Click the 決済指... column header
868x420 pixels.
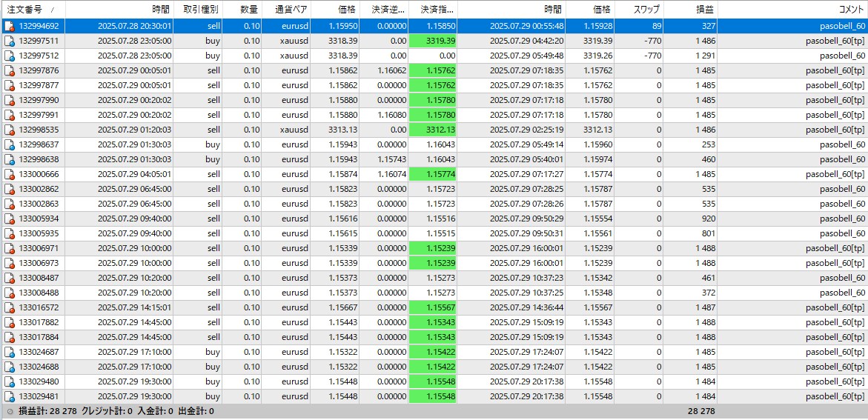click(x=433, y=10)
